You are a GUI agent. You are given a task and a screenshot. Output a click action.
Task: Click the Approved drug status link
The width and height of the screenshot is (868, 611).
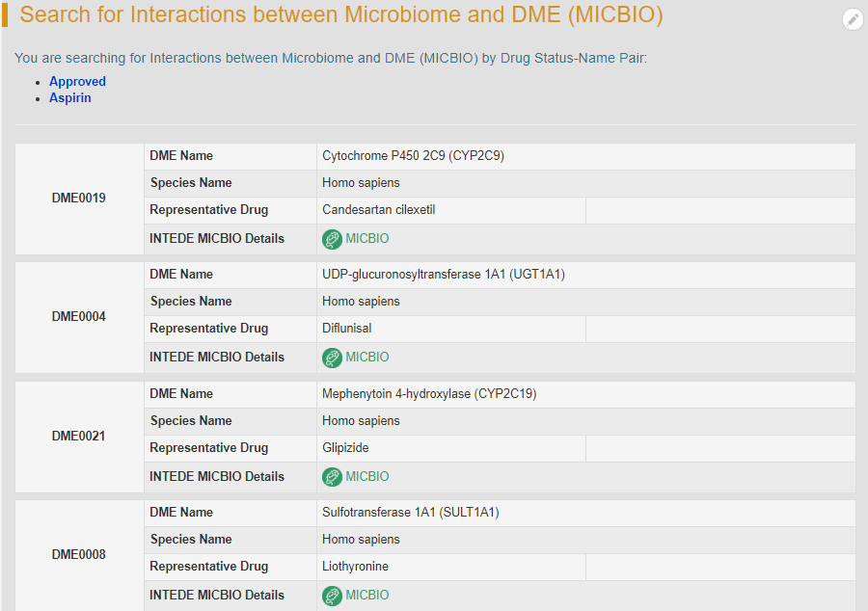click(77, 82)
